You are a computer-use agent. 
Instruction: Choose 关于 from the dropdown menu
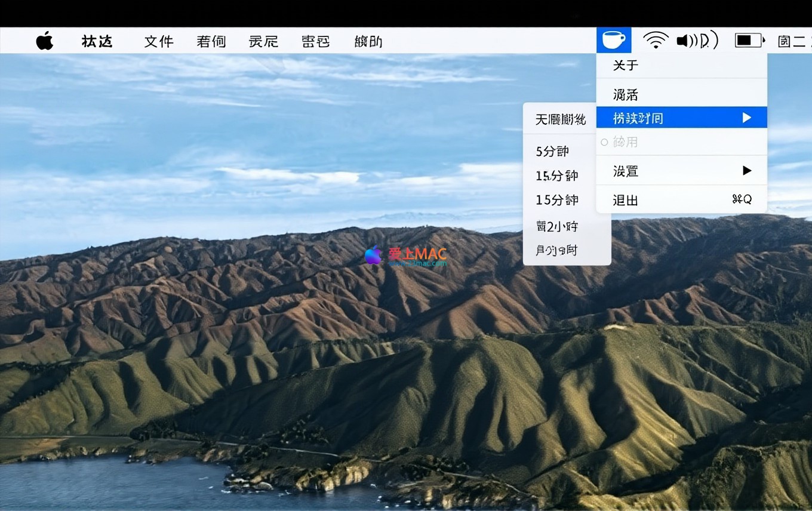pyautogui.click(x=625, y=65)
